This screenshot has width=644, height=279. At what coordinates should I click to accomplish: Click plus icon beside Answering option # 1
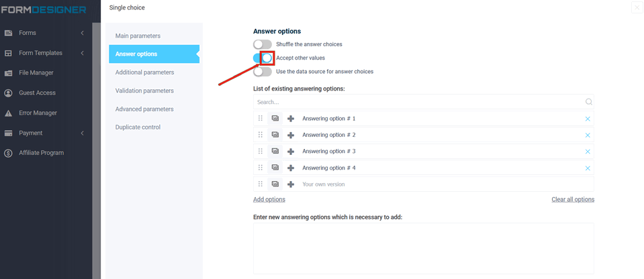[x=291, y=119]
